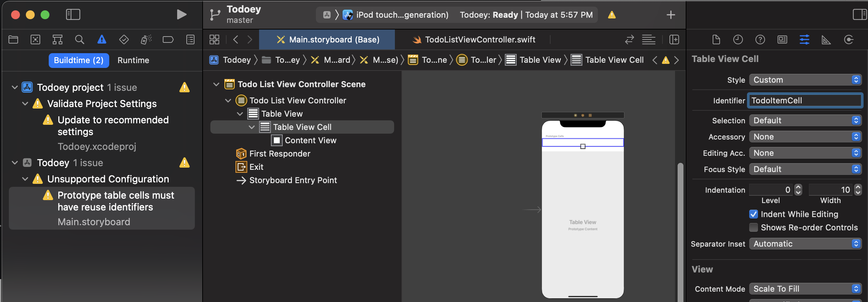Open the Symbol navigator
Image resolution: width=868 pixels, height=302 pixels.
pos(58,40)
